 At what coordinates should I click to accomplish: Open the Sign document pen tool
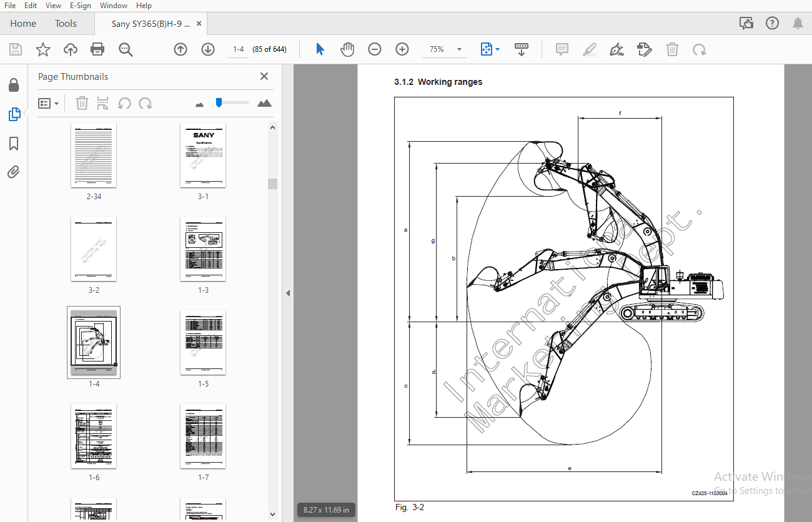[x=617, y=49]
